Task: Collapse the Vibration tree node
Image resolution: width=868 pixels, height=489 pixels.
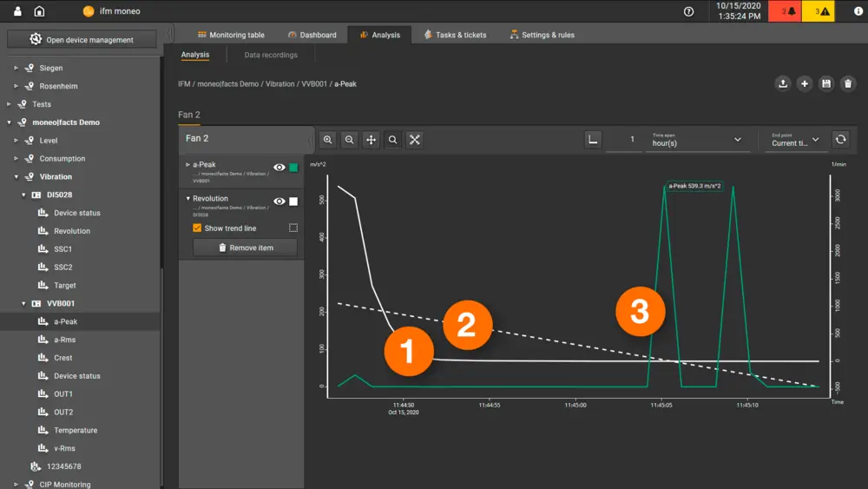Action: [16, 176]
